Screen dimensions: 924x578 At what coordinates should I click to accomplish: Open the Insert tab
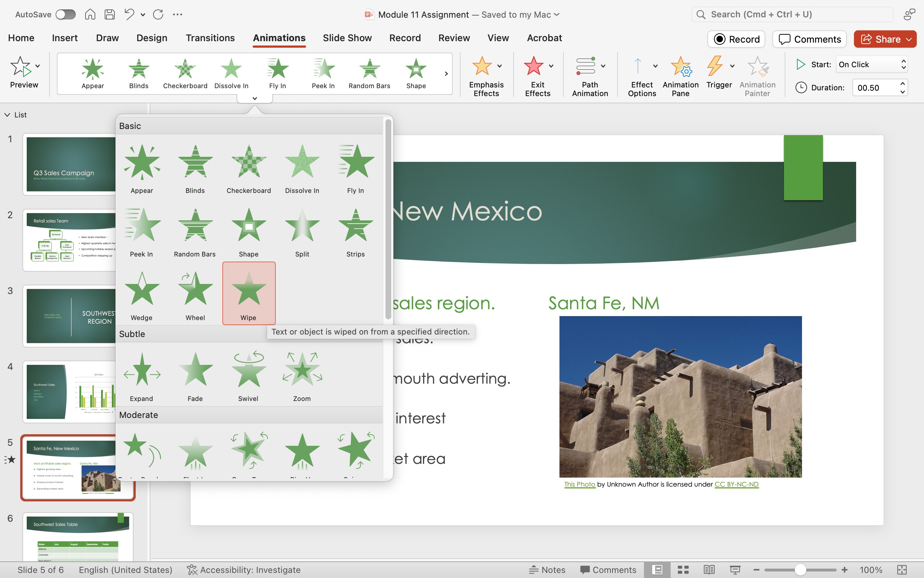pos(65,38)
